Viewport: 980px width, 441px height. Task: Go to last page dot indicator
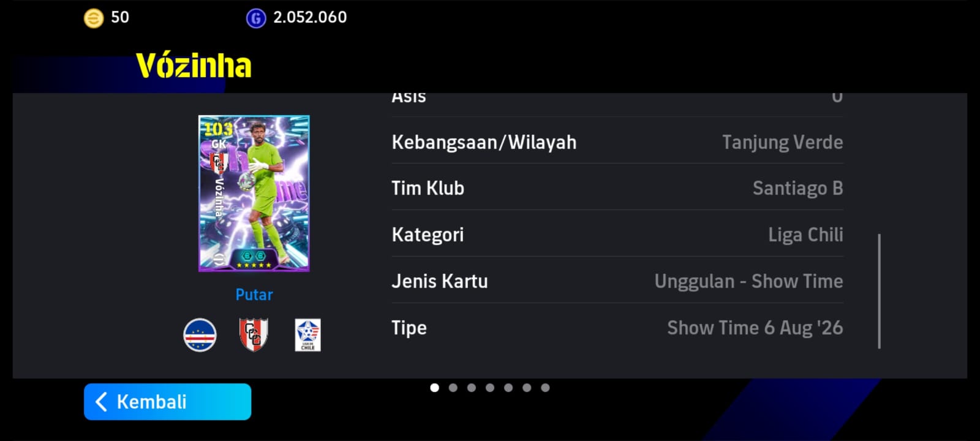click(545, 388)
